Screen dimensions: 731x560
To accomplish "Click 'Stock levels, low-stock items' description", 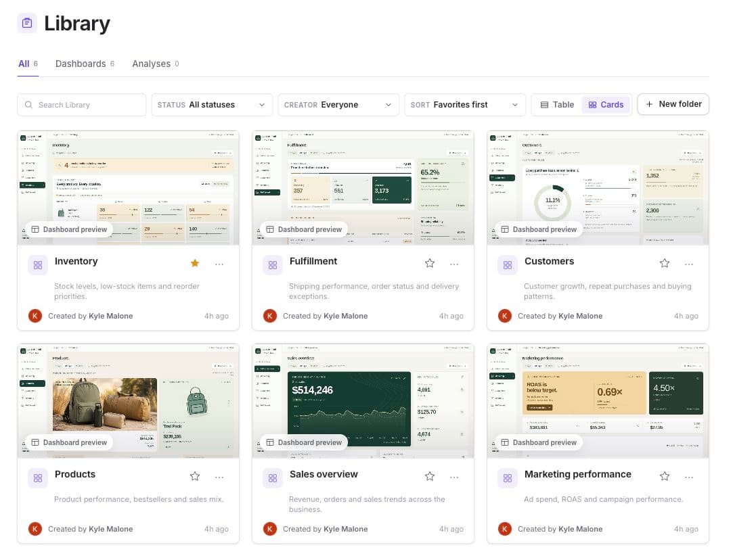I will tap(127, 291).
